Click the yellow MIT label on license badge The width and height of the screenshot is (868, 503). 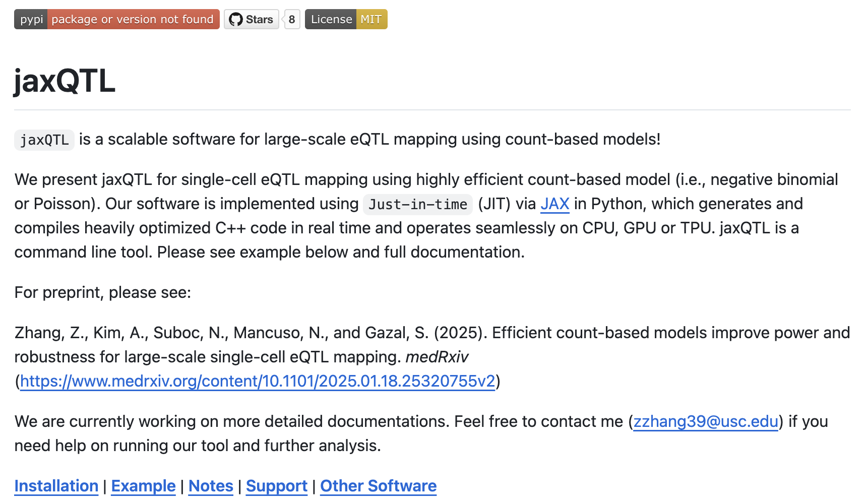371,19
